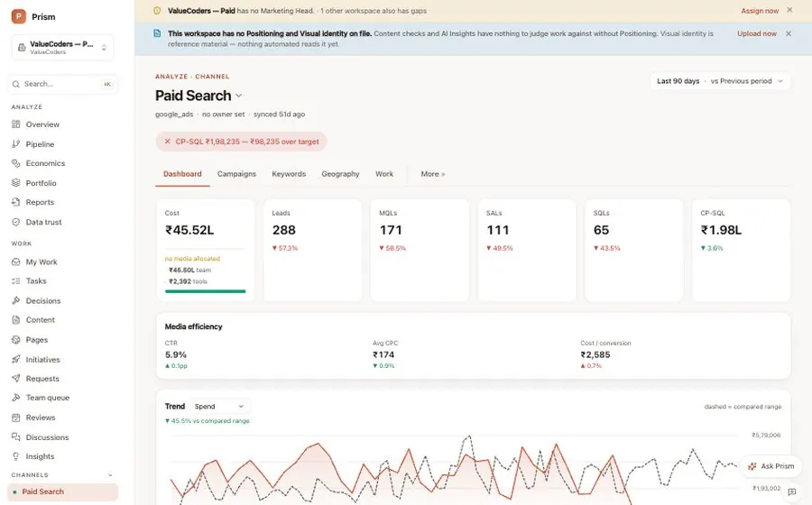Click the Assign now link
The width and height of the screenshot is (812, 505).
pyautogui.click(x=759, y=10)
